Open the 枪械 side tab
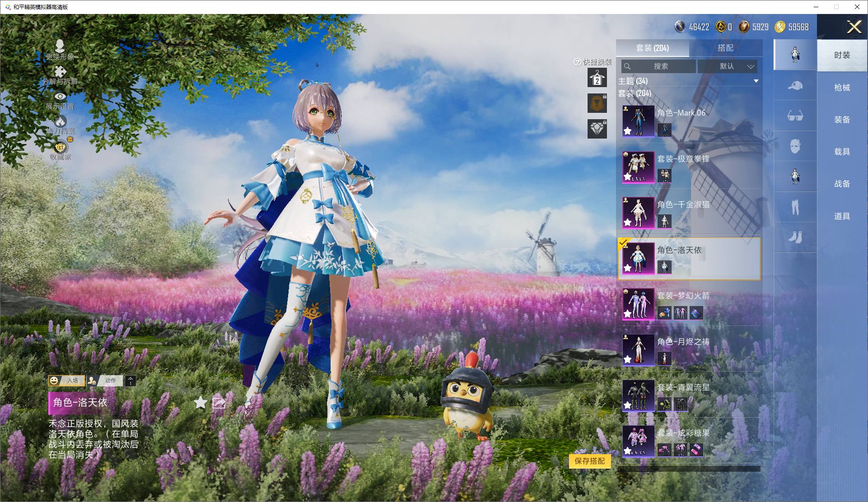The height and width of the screenshot is (502, 868). coord(842,88)
